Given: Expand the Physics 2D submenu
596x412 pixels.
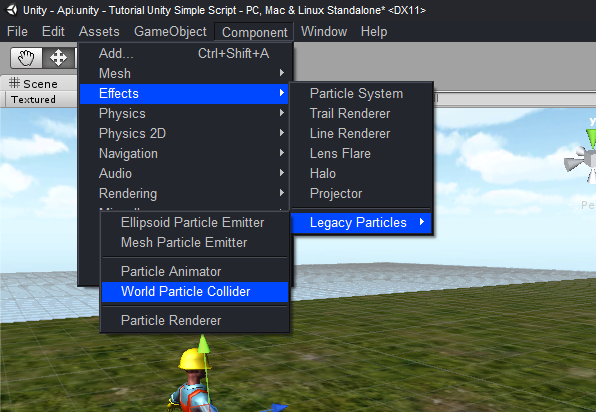Looking at the screenshot, I should coord(184,133).
